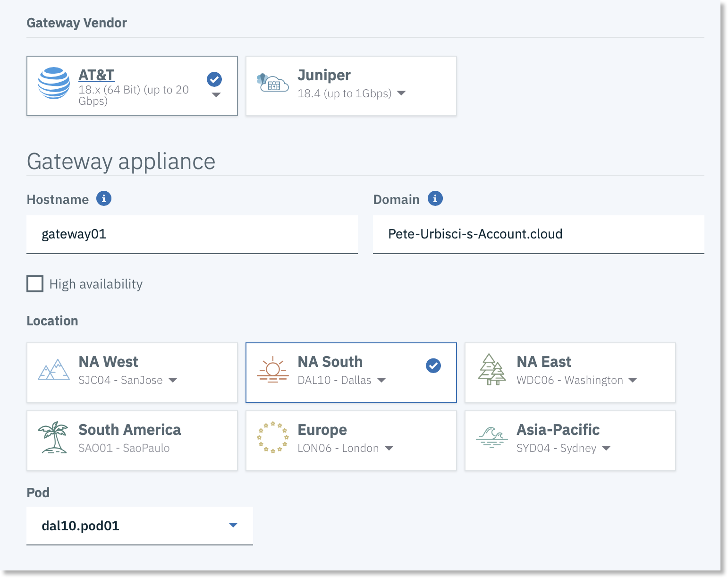Click the Domain field with Pete-Urbisci-s-Account.cloud
The height and width of the screenshot is (578, 728).
tap(539, 235)
